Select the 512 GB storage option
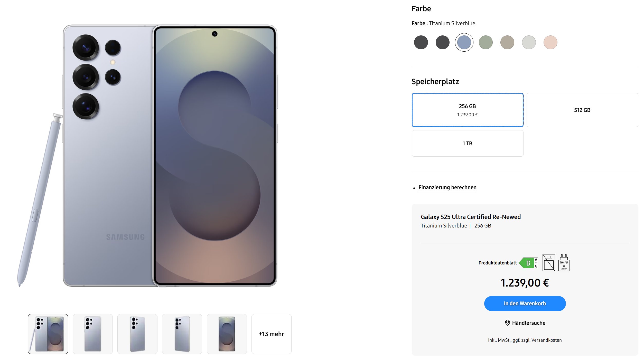Viewport: 644px width, 362px height. (x=582, y=110)
